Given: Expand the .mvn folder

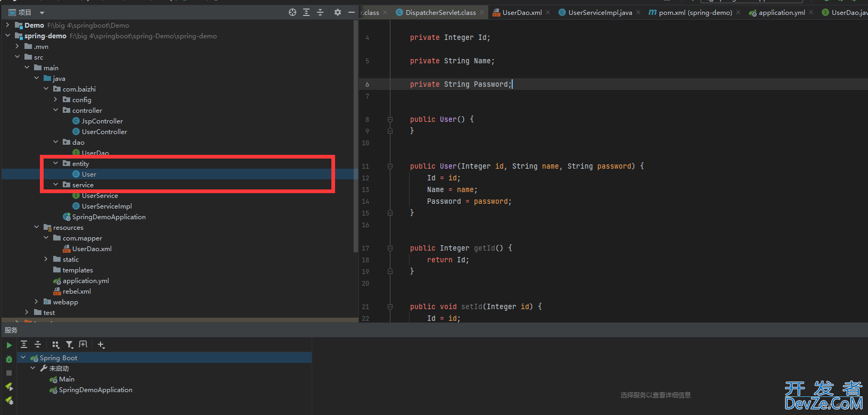Looking at the screenshot, I should tap(17, 46).
